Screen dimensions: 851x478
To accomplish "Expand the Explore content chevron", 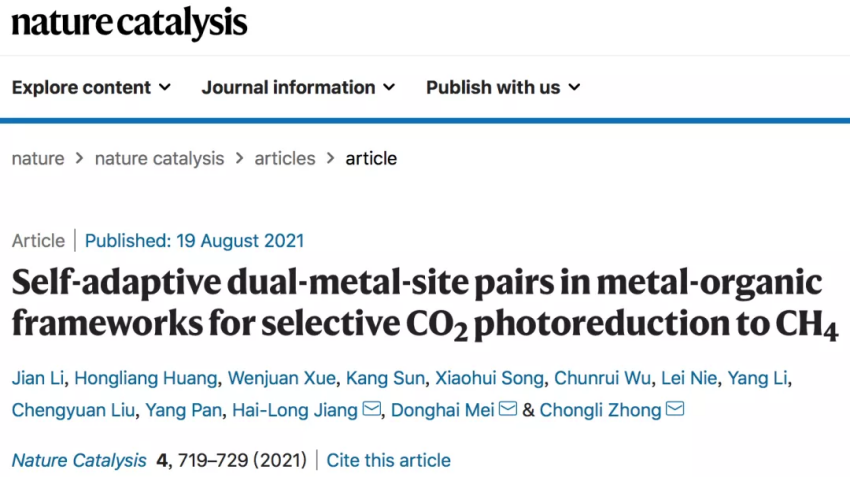I will click(165, 87).
